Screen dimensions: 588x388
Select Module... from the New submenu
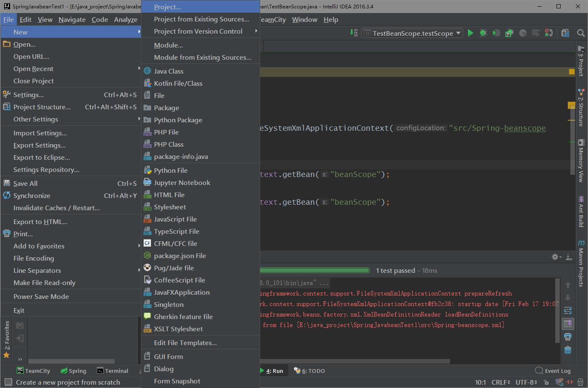coord(200,45)
